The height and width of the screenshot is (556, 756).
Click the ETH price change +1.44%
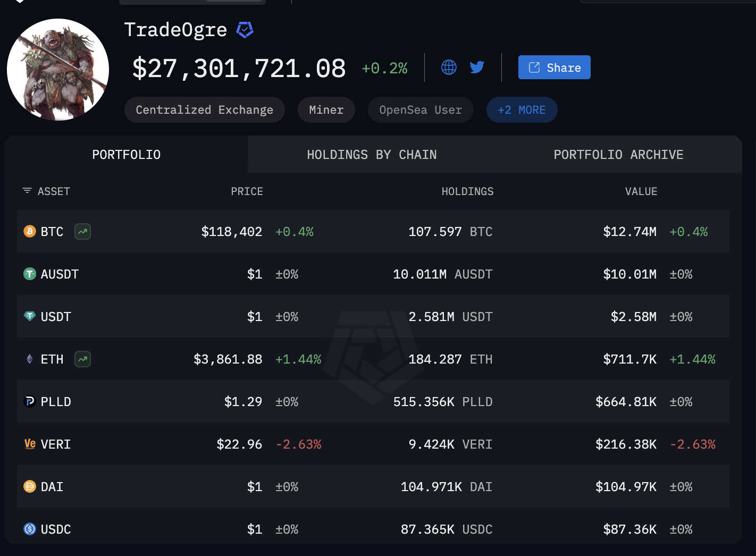tap(298, 359)
